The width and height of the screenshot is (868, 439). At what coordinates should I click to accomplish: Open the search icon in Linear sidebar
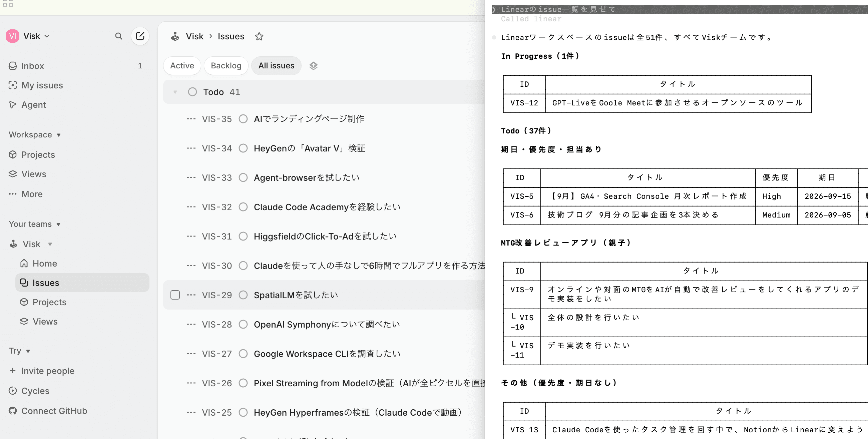point(119,36)
